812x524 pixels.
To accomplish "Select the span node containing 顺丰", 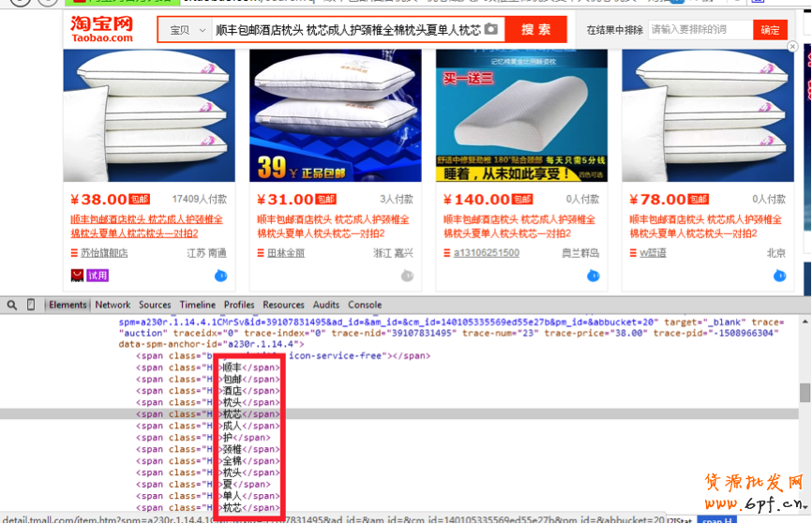I will tap(207, 367).
